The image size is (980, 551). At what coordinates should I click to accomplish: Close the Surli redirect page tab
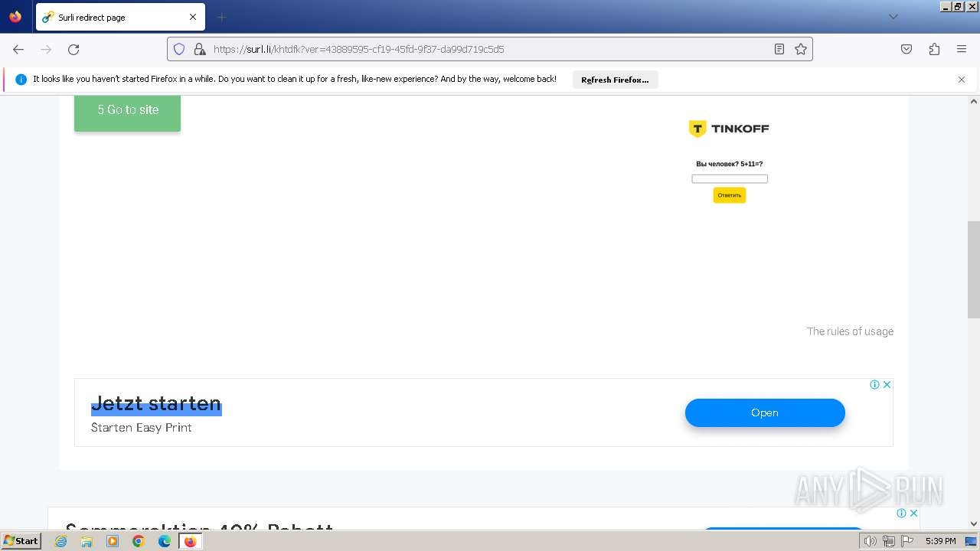pos(193,17)
